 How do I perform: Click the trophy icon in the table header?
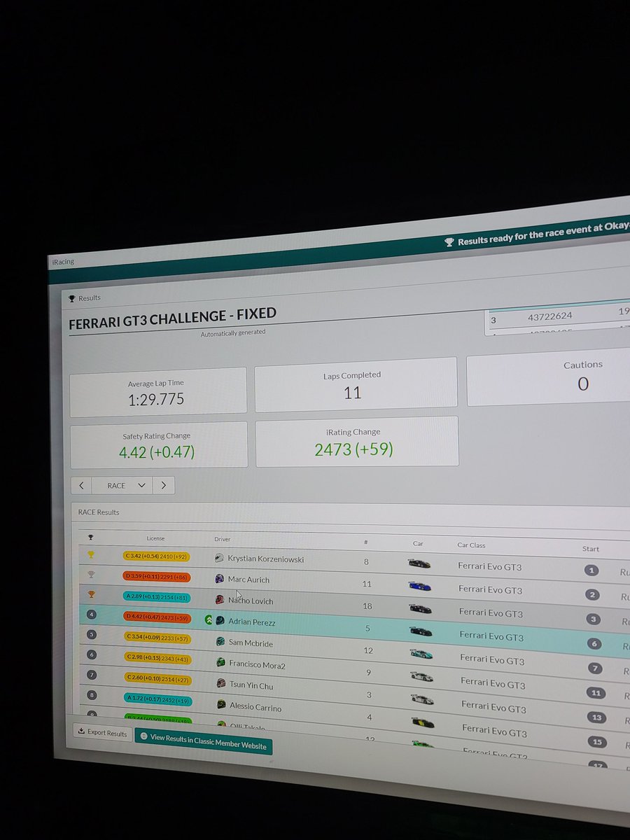[x=90, y=538]
